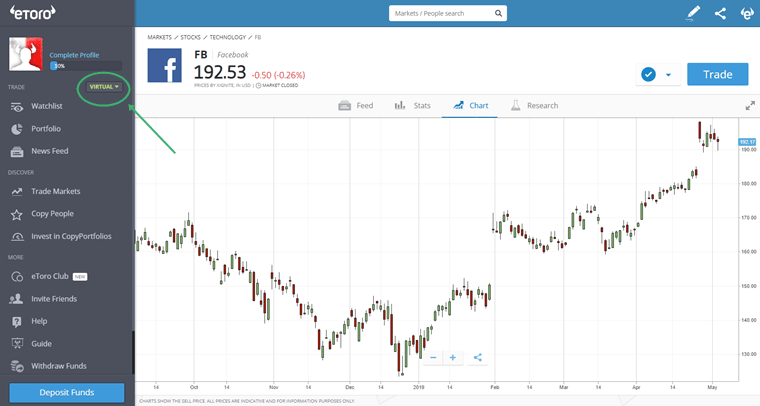Viewport: 760px width, 406px height.
Task: Click the eToro bull icon in header
Action: 747,13
